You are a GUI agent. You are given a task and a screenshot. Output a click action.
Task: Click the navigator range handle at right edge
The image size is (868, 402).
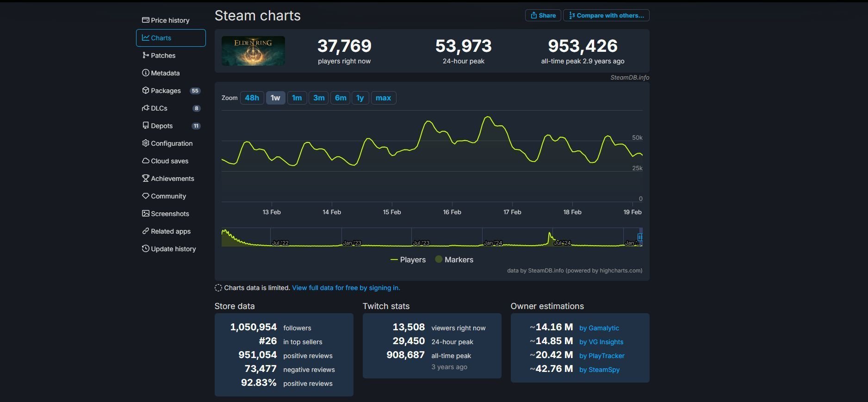tap(640, 237)
